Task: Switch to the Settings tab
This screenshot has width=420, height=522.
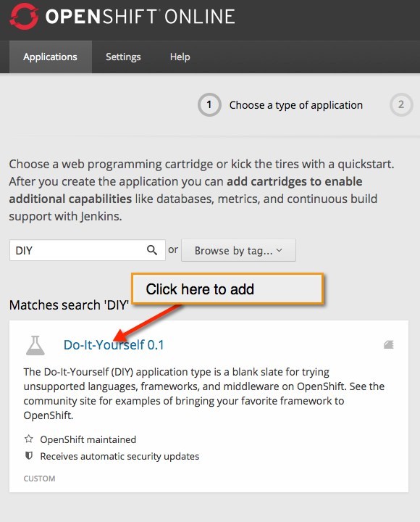Action: click(123, 57)
